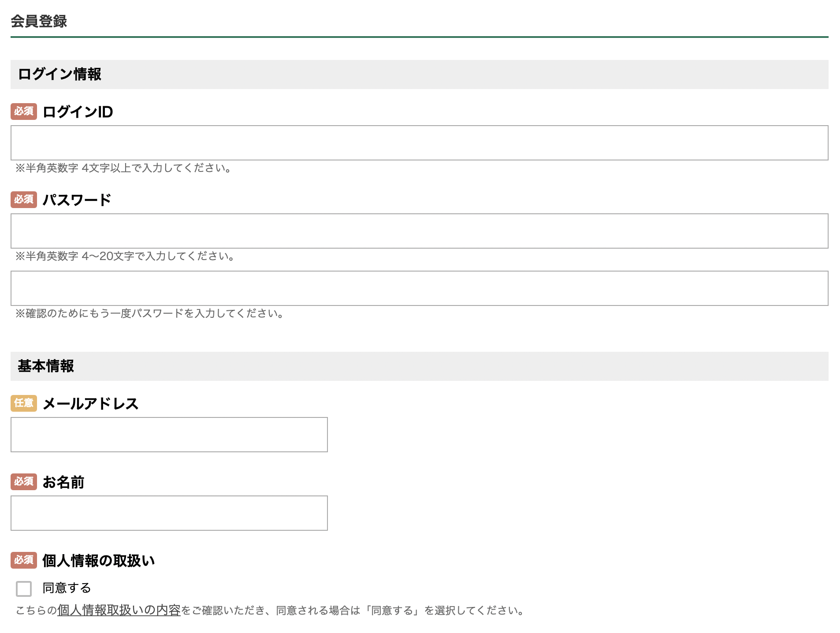Click the 必須 badge beside ログインID
This screenshot has height=633, width=840.
pyautogui.click(x=24, y=111)
